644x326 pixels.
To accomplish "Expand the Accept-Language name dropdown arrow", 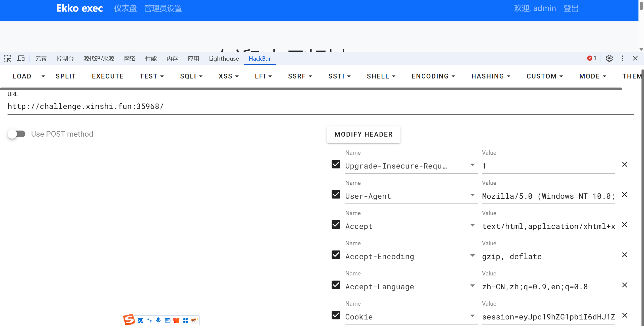I will 472,286.
